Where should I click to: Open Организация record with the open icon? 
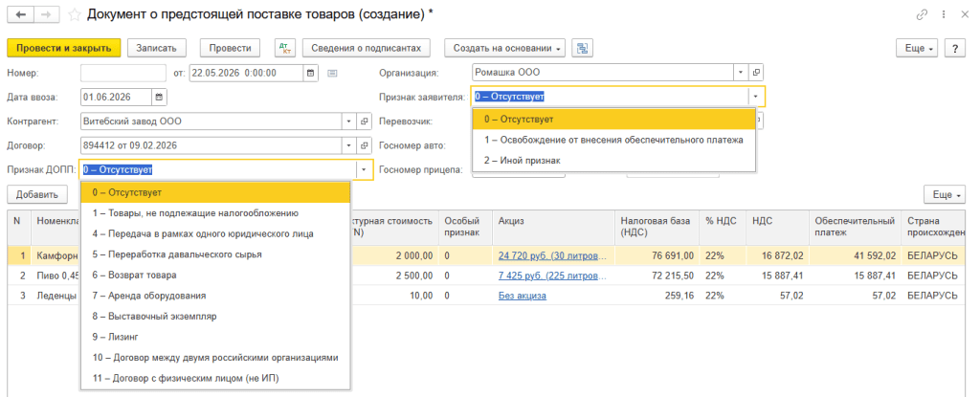click(x=756, y=73)
